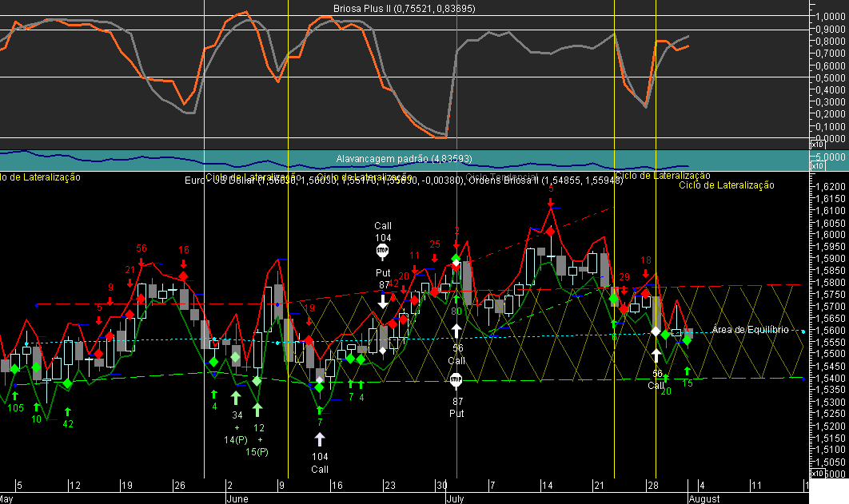Click the red down arrow under red 25

(x=434, y=258)
